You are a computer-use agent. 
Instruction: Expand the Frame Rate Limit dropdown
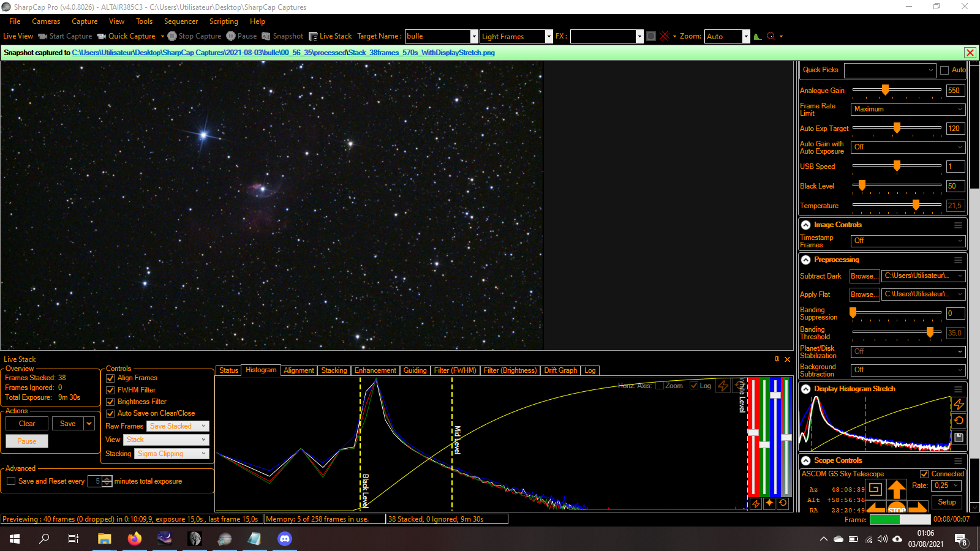(908, 109)
